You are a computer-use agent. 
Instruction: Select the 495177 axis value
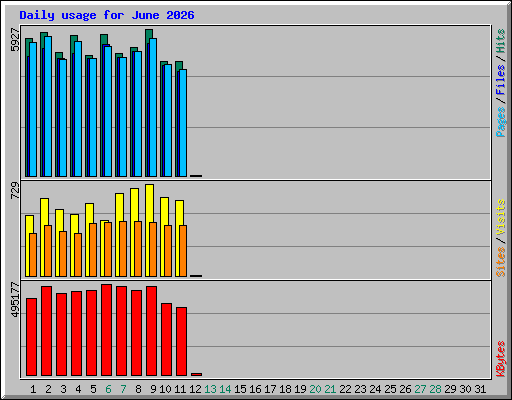coord(15,299)
